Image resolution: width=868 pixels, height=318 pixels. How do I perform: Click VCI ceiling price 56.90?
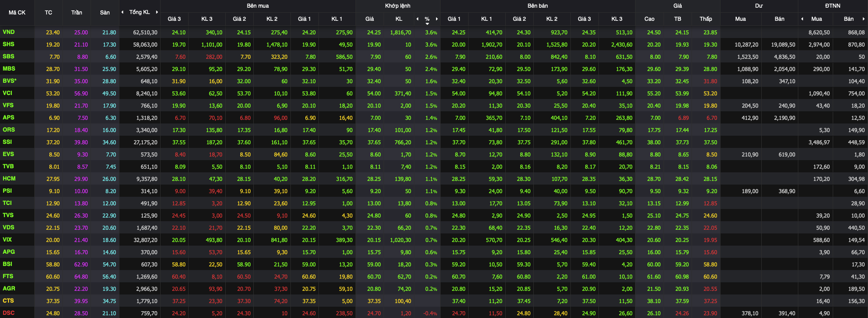pyautogui.click(x=81, y=94)
